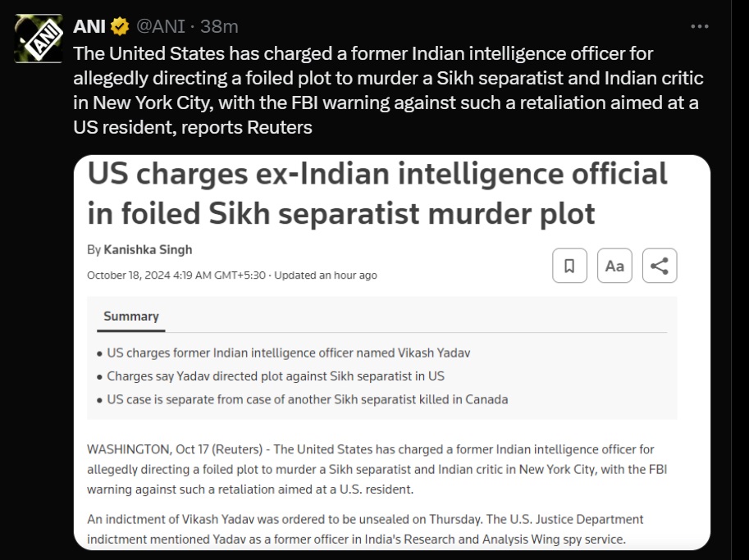The image size is (749, 560).
Task: Click the bullet about Yadav directing plot
Action: [276, 376]
